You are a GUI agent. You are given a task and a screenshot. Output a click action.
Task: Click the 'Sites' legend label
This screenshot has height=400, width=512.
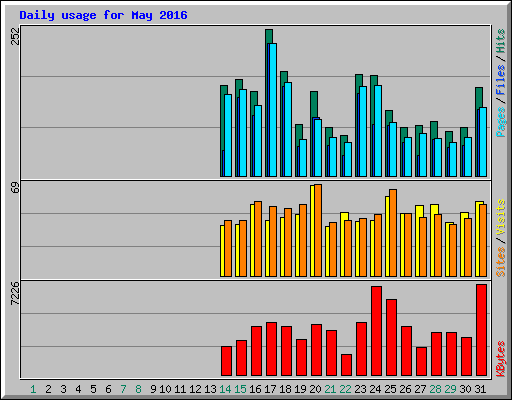[x=501, y=262]
